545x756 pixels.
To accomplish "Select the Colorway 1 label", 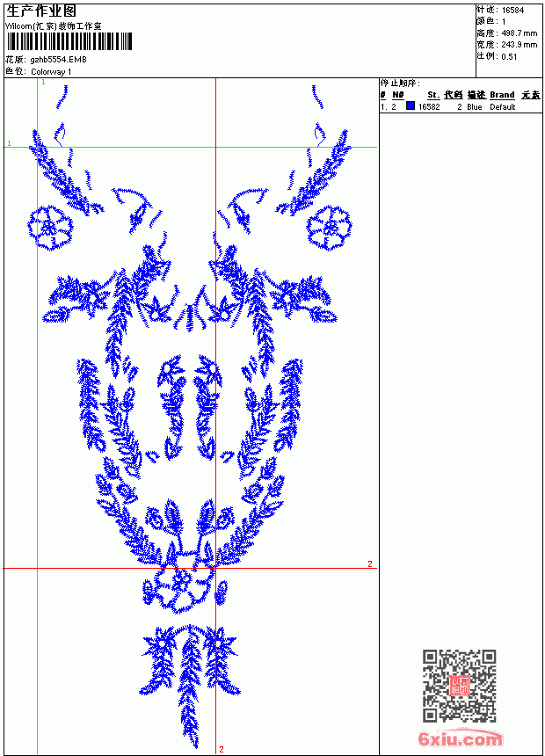I will click(x=51, y=72).
